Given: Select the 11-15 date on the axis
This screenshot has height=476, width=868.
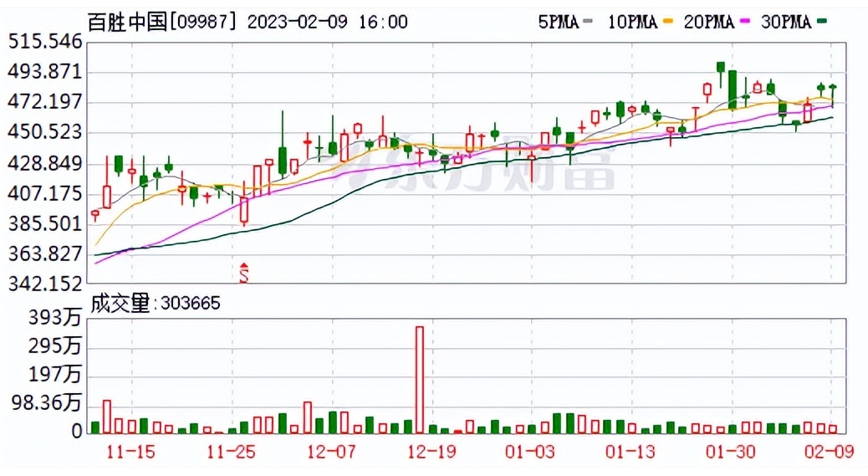Looking at the screenshot, I should 132,453.
